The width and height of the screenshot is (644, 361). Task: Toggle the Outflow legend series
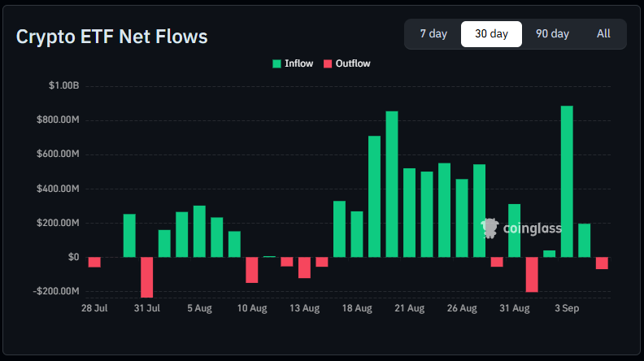pyautogui.click(x=347, y=63)
